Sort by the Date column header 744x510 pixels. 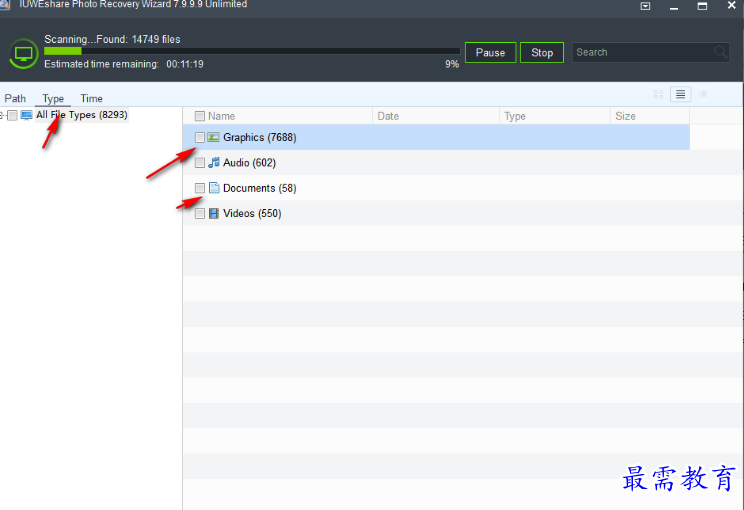388,116
